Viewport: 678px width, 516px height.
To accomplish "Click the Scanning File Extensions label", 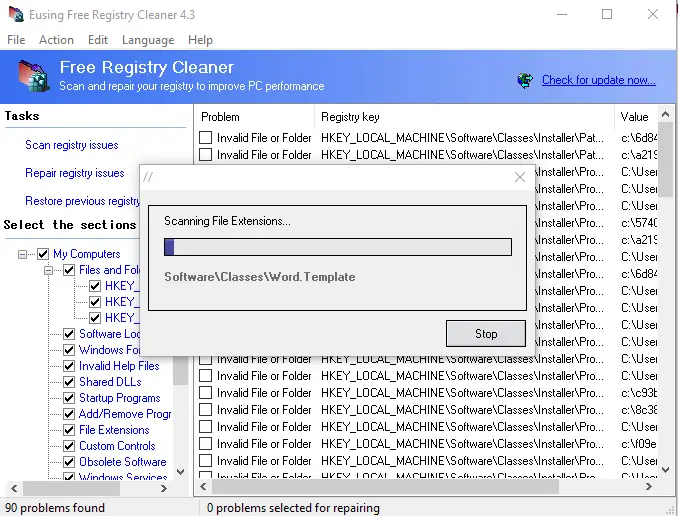I will [227, 221].
